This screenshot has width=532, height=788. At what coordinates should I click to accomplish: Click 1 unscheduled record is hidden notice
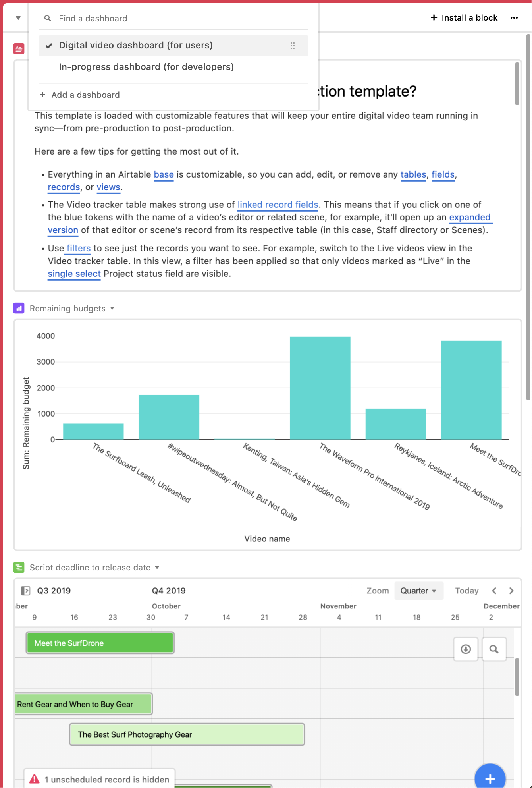click(x=99, y=779)
